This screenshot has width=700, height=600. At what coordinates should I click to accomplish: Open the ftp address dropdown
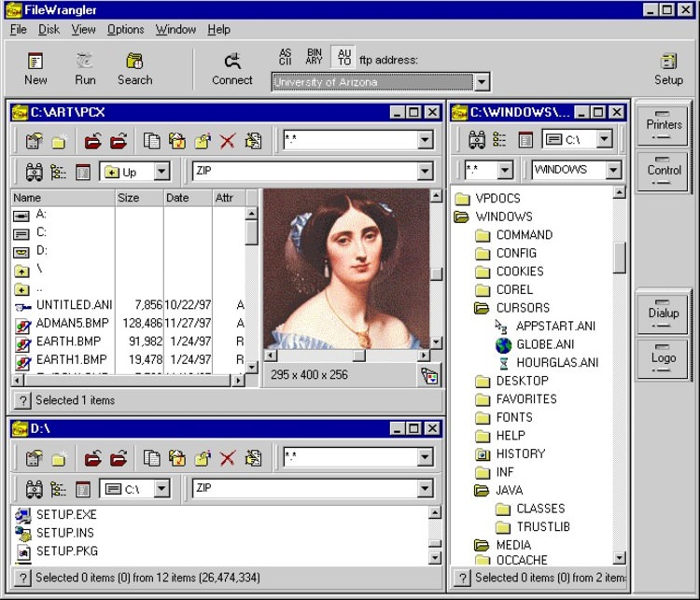click(x=482, y=82)
